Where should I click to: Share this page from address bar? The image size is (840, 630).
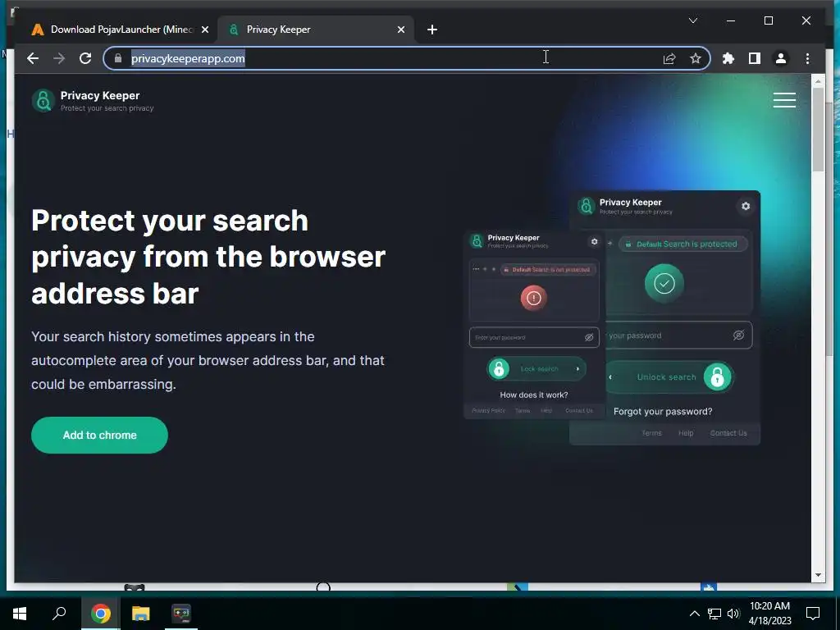coord(669,58)
